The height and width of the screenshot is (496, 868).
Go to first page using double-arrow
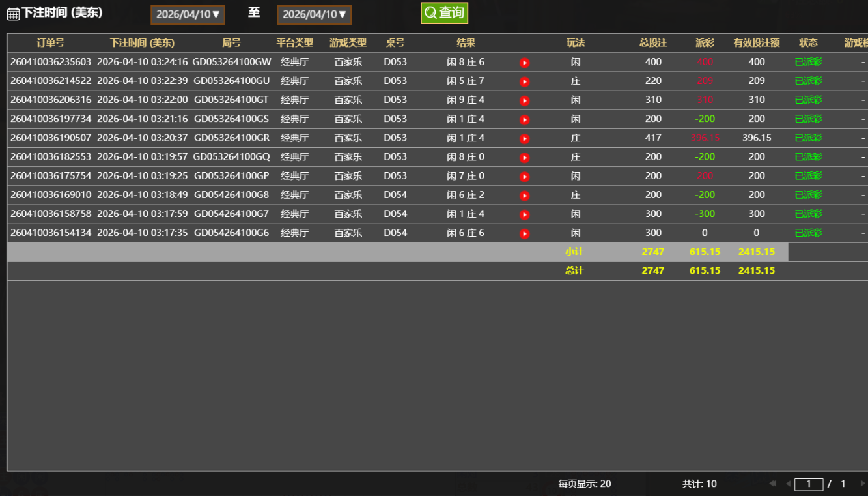773,484
